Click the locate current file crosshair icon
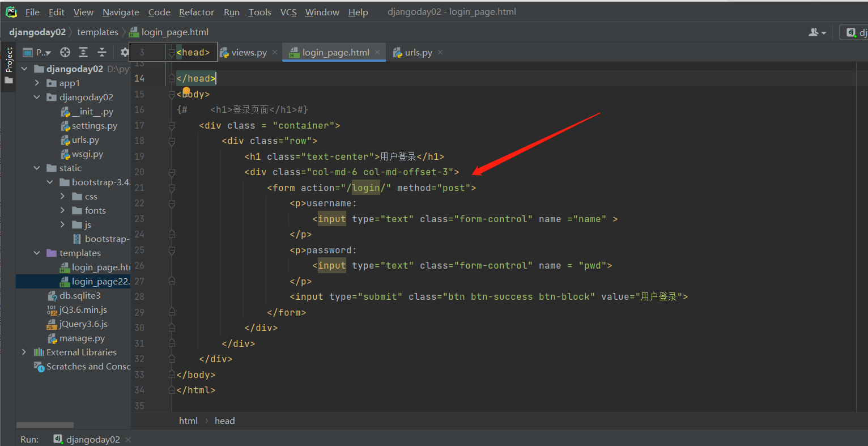 pos(65,53)
